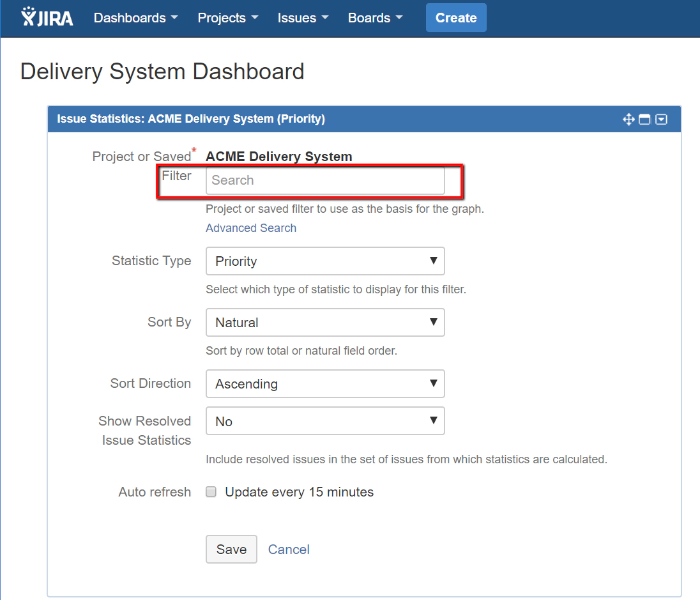Open the Dashboards menu
700x600 pixels.
(x=135, y=18)
